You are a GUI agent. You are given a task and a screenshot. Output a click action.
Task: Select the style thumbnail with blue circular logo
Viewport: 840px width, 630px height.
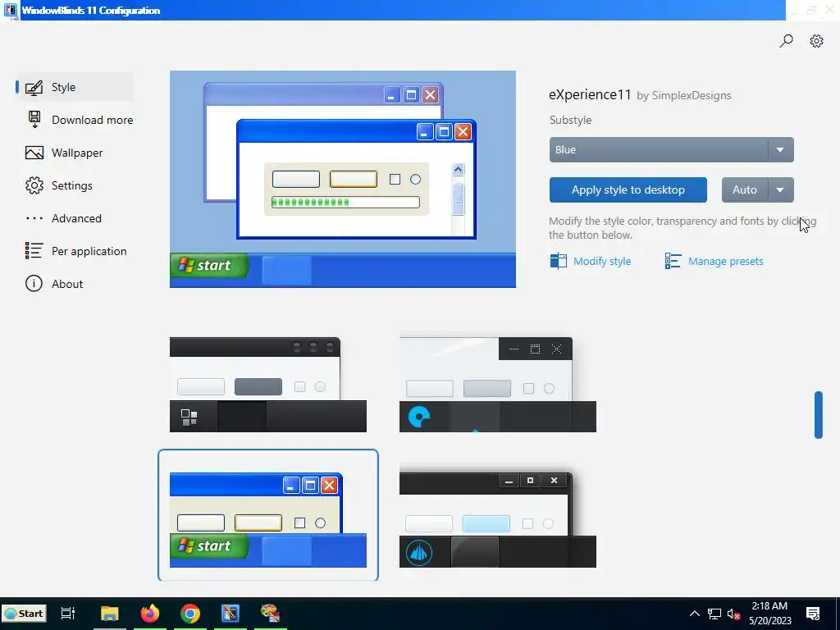point(498,384)
